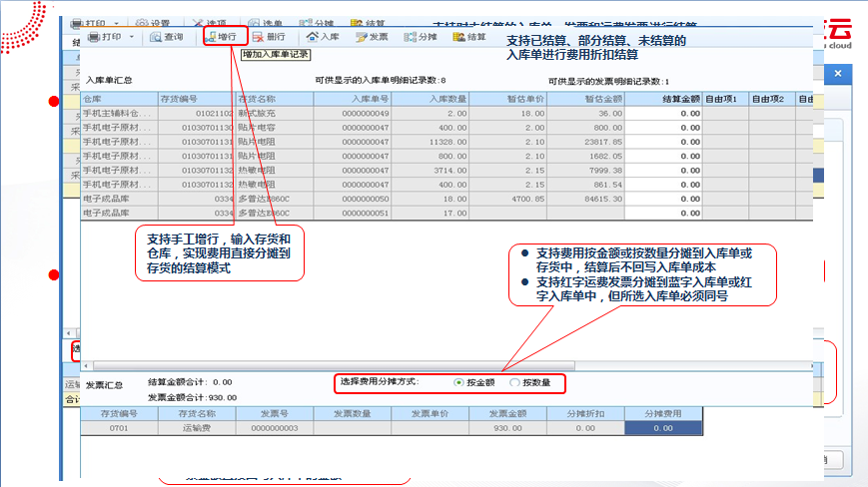Click the 分摊 (Allocate) toolbar icon
Screen dimensions: 868x487
pyautogui.click(x=420, y=37)
